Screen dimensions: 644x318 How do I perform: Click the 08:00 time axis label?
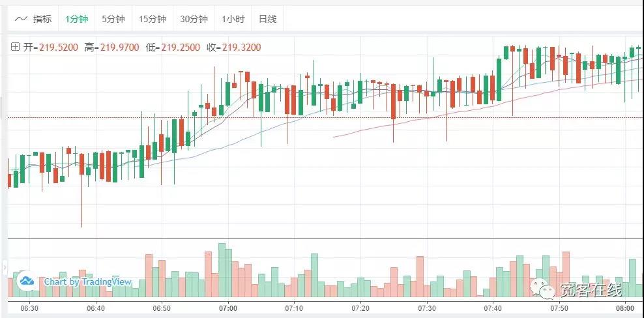point(625,308)
